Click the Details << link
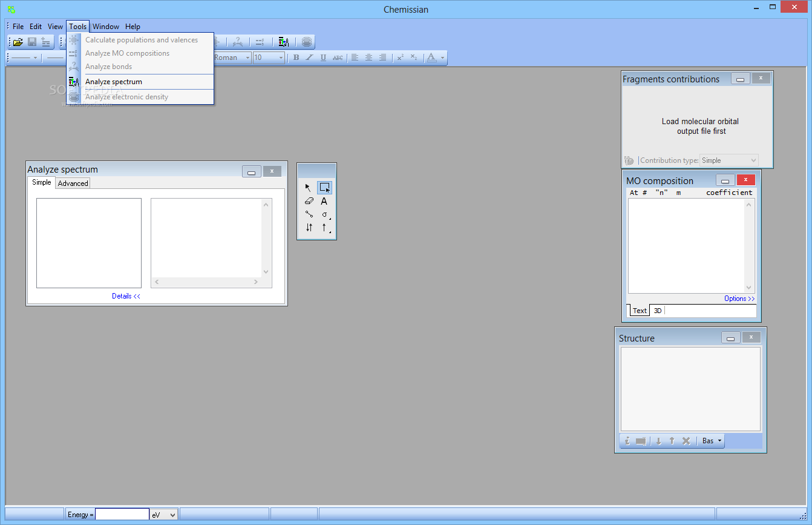Viewport: 812px width, 525px height. [126, 296]
